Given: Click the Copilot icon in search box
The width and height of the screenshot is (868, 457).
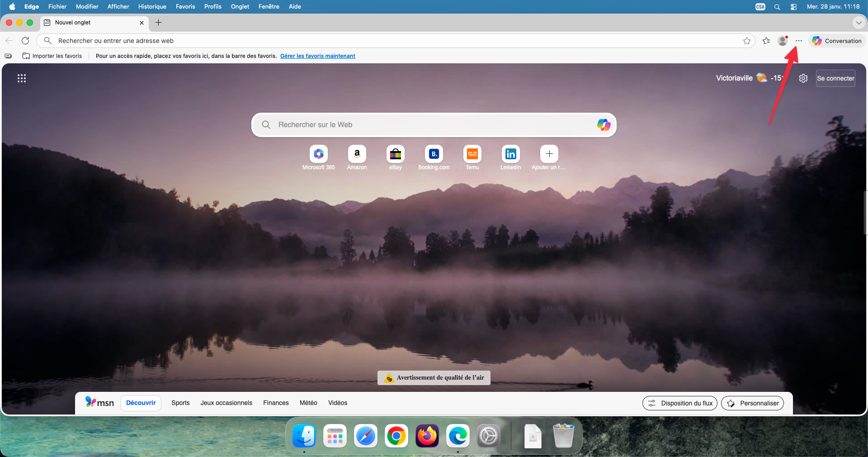Looking at the screenshot, I should pos(604,125).
